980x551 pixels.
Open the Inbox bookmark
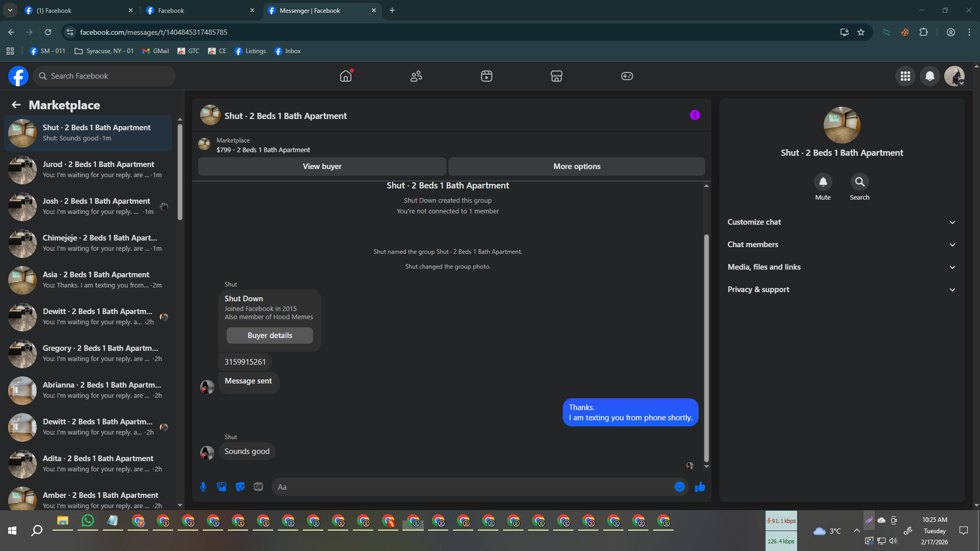click(x=288, y=51)
